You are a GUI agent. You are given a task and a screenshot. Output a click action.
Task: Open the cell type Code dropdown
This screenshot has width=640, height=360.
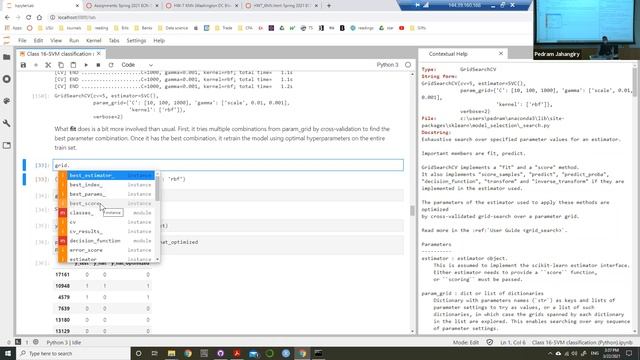coord(137,65)
